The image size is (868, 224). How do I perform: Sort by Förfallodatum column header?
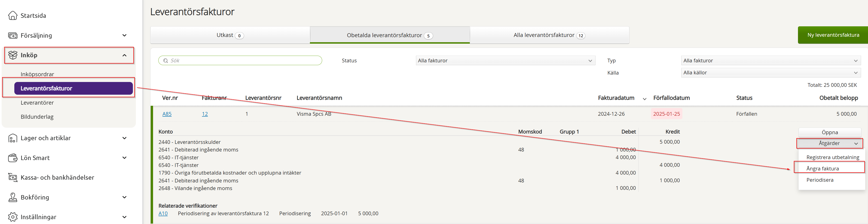671,98
